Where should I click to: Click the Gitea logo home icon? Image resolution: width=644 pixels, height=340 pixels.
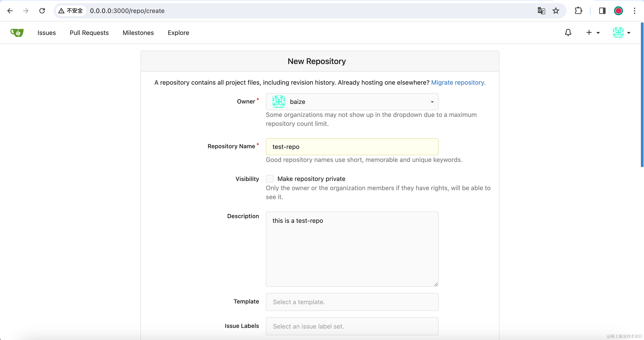coord(17,32)
